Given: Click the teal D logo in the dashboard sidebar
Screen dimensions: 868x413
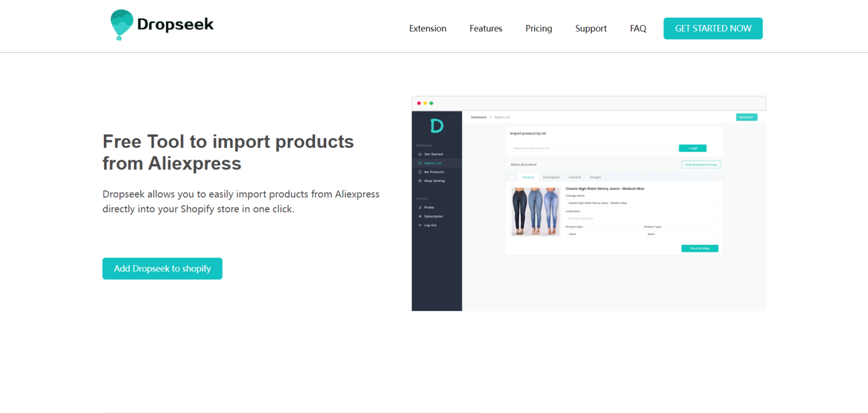Looking at the screenshot, I should pos(436,125).
